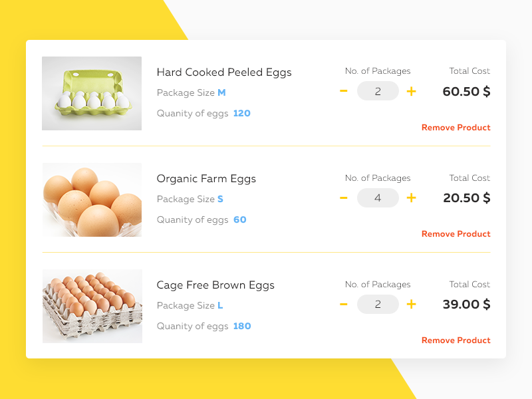
Task: Open the Organic Farm Eggs product image
Action: point(92,199)
